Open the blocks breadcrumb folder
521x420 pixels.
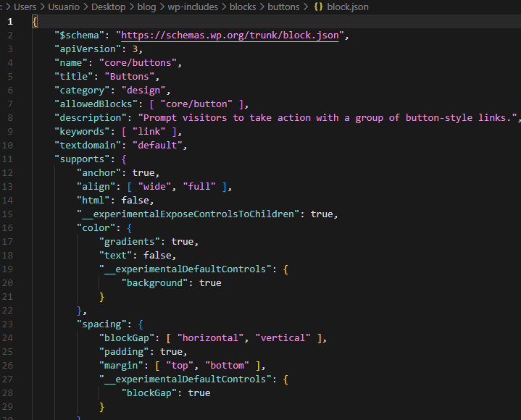242,7
